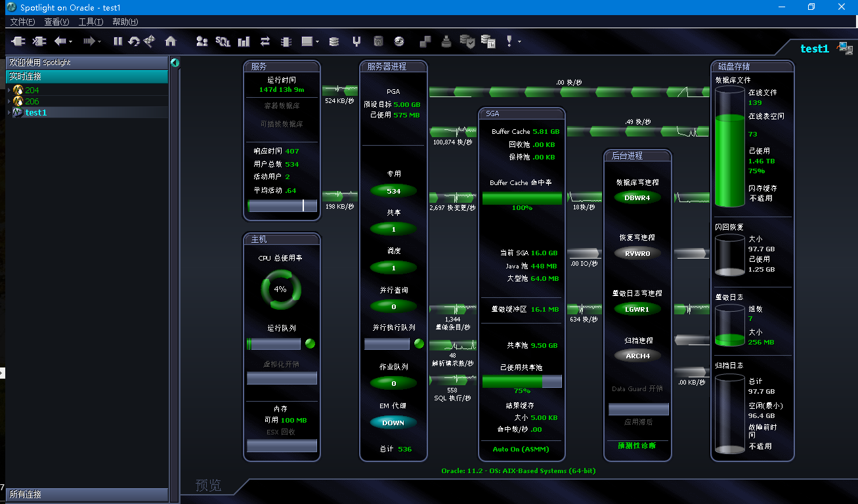Click the database with shield icon

coord(467,41)
